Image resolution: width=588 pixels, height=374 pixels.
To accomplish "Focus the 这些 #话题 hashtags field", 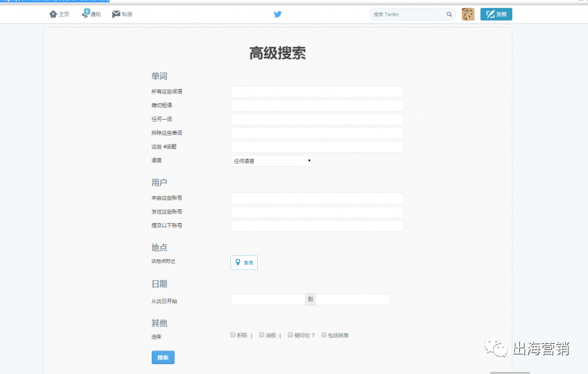I will [317, 147].
